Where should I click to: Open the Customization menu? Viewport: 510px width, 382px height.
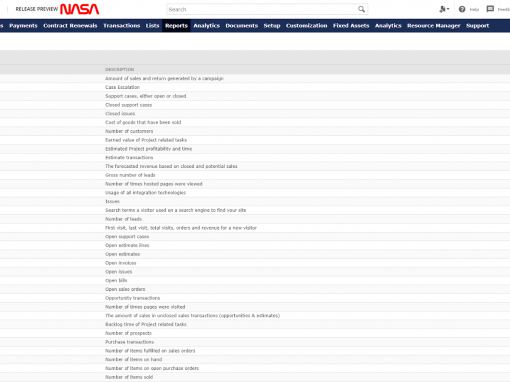[x=306, y=26]
